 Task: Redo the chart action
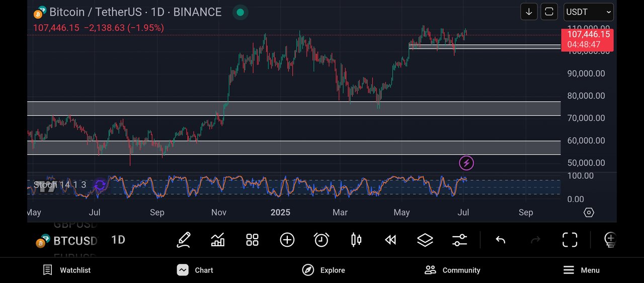click(x=535, y=240)
